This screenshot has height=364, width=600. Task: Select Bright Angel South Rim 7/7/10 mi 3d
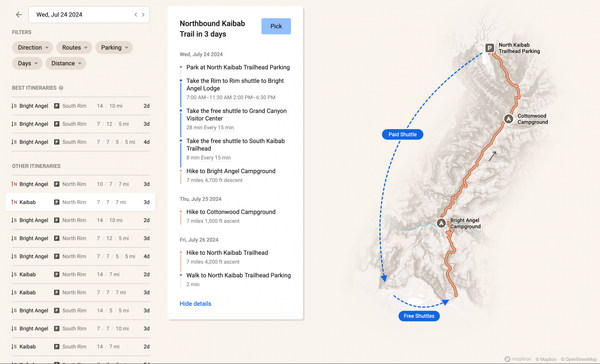(x=81, y=328)
